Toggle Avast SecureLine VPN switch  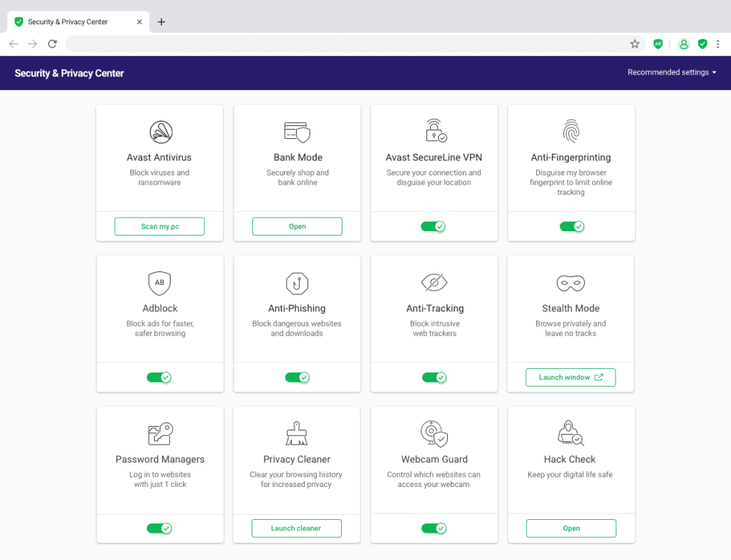(x=433, y=226)
